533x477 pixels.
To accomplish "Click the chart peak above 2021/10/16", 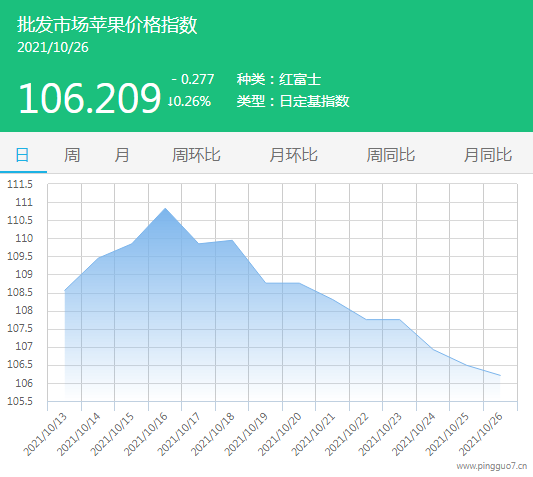I will (x=166, y=208).
